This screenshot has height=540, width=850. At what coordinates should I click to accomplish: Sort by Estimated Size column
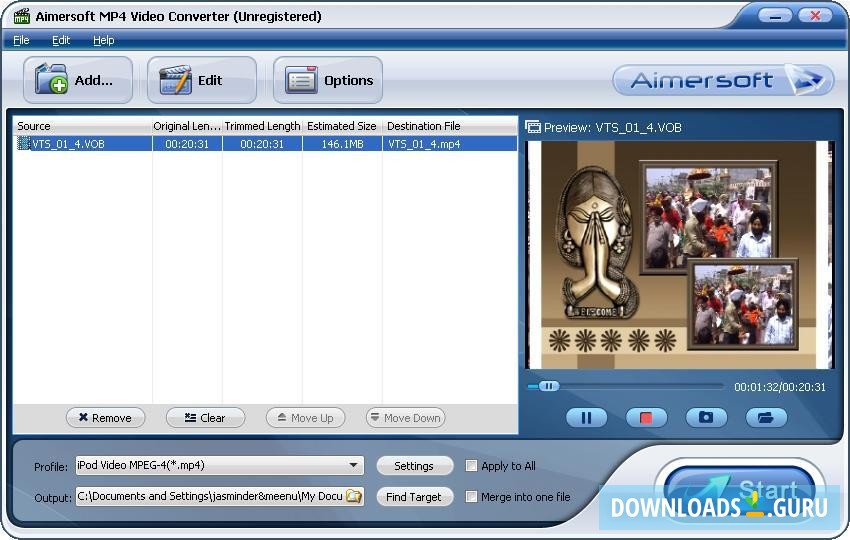[342, 126]
